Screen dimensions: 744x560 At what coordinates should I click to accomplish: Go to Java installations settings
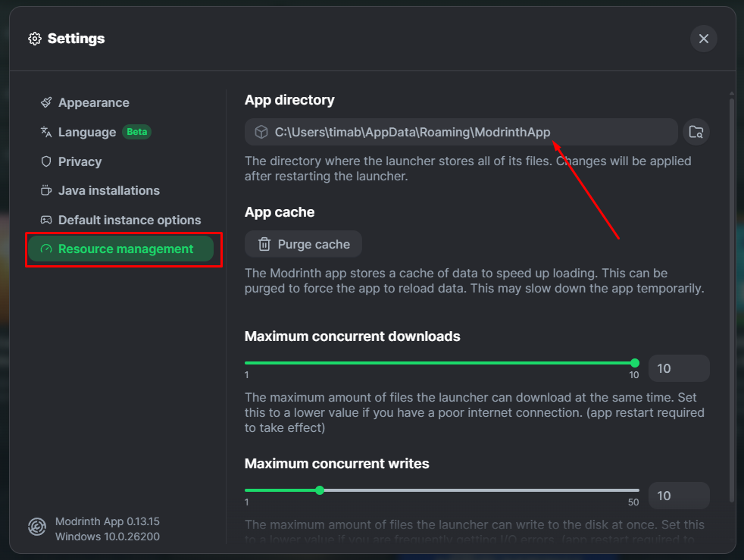pyautogui.click(x=121, y=191)
